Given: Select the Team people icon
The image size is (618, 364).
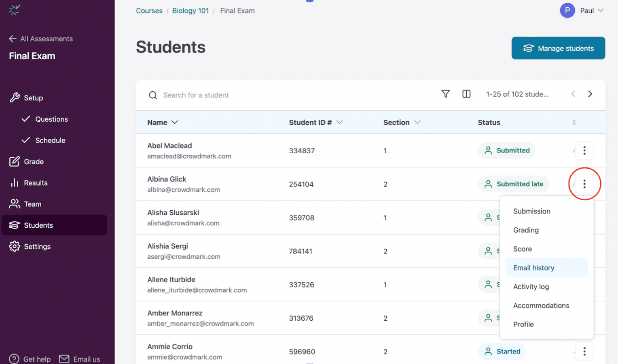Looking at the screenshot, I should (15, 204).
